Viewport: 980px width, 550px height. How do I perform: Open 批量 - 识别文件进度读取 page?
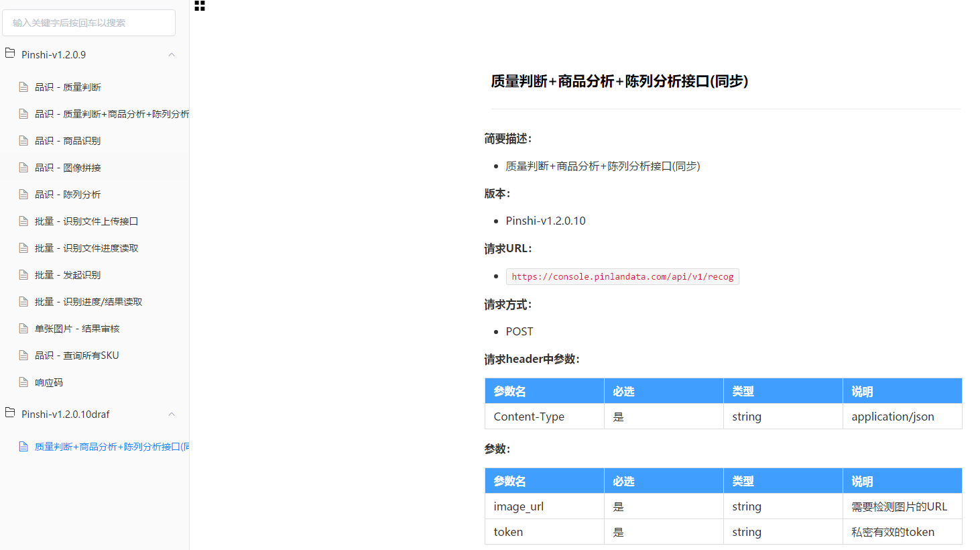coord(86,248)
